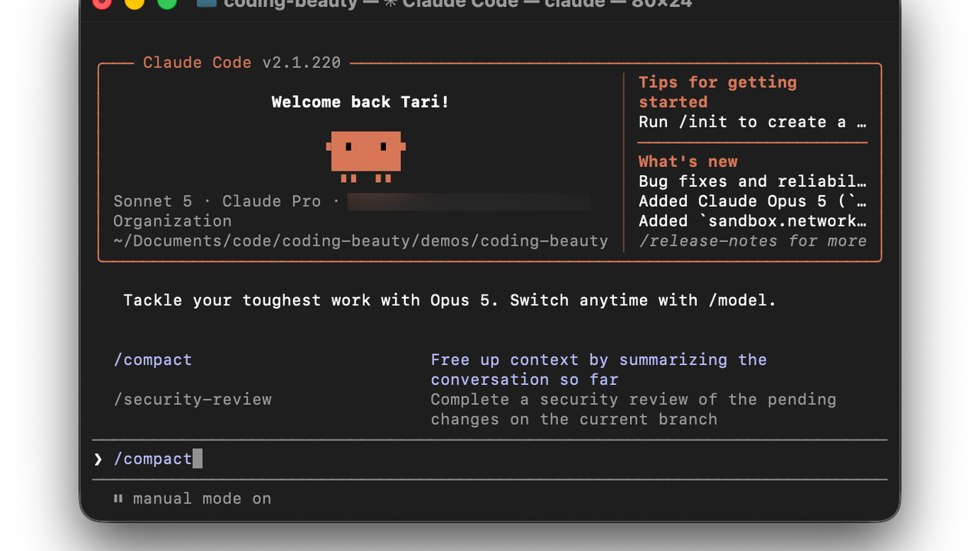
Task: Click the 'manual mode on' status text
Action: 202,499
